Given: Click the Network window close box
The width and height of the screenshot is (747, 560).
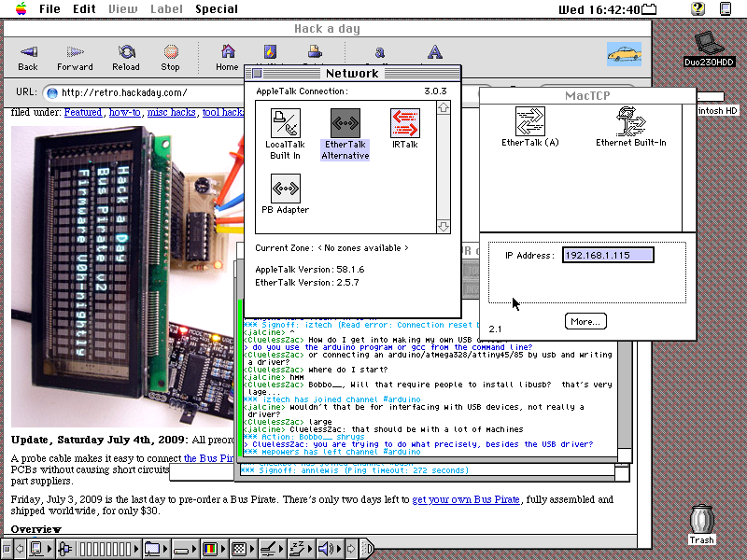Looking at the screenshot, I should point(258,74).
